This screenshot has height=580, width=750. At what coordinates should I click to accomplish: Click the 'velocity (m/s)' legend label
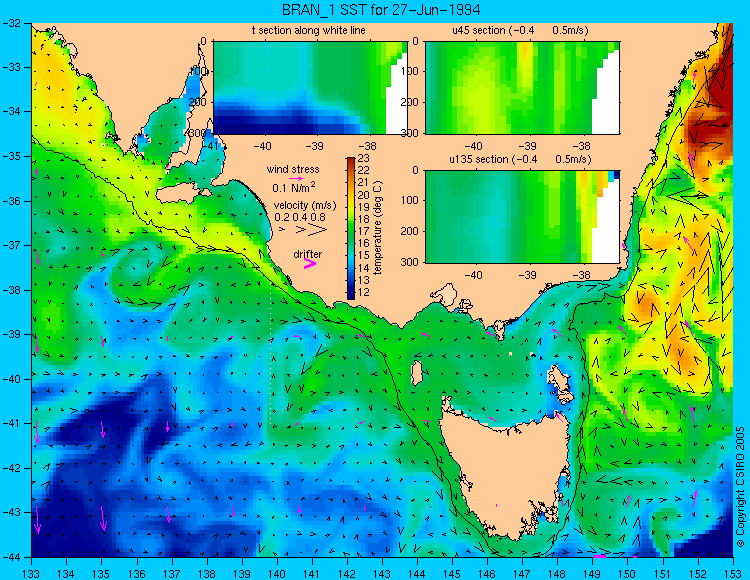click(x=305, y=206)
